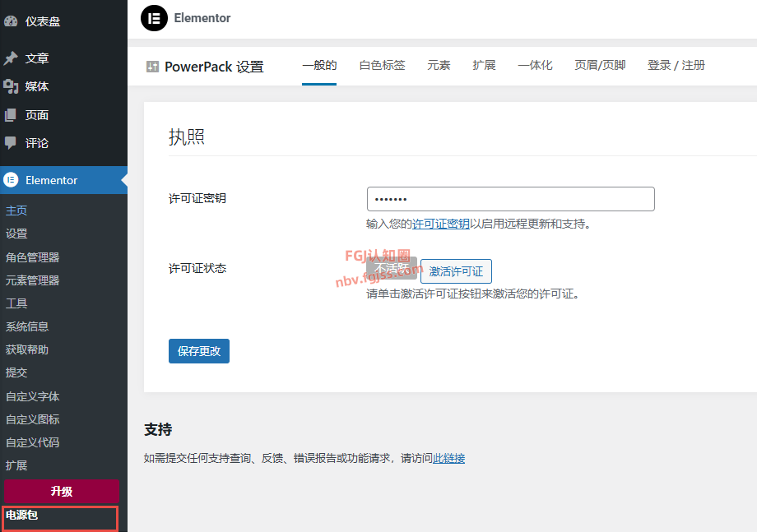This screenshot has width=757, height=532.
Task: Click the 激活许可证 button
Action: click(x=456, y=271)
